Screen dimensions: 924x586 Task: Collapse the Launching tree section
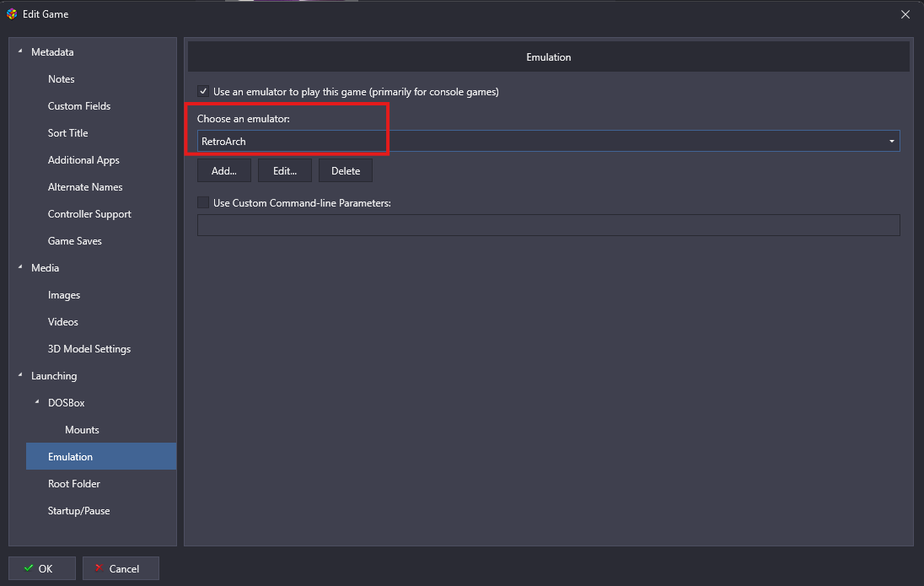20,375
